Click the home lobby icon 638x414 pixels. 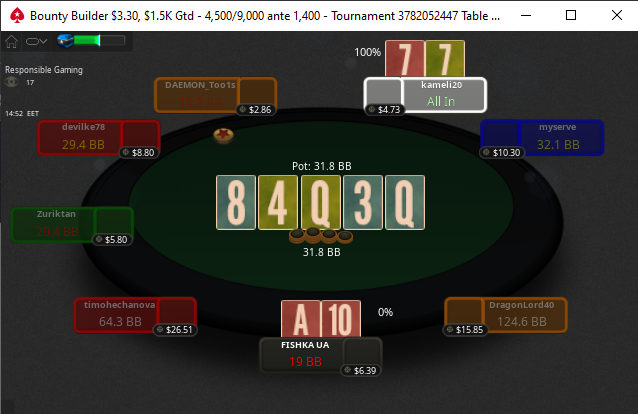(x=11, y=41)
